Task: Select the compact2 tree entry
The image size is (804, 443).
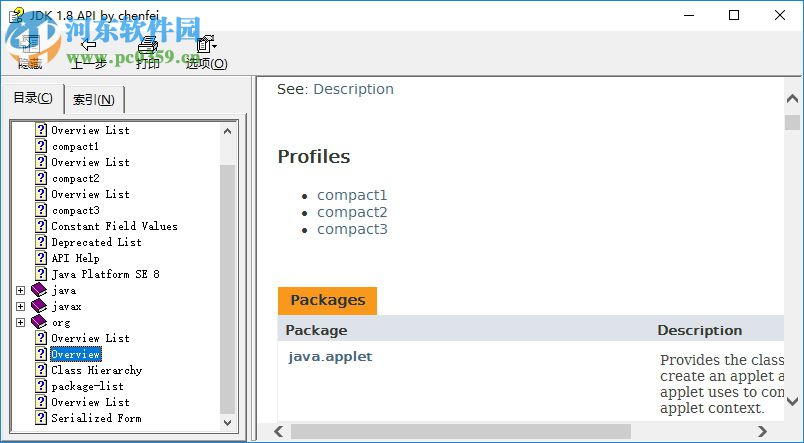Action: (76, 178)
